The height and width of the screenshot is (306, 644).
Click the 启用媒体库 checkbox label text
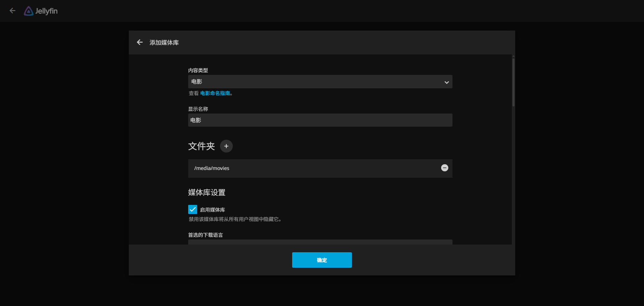[x=212, y=210]
